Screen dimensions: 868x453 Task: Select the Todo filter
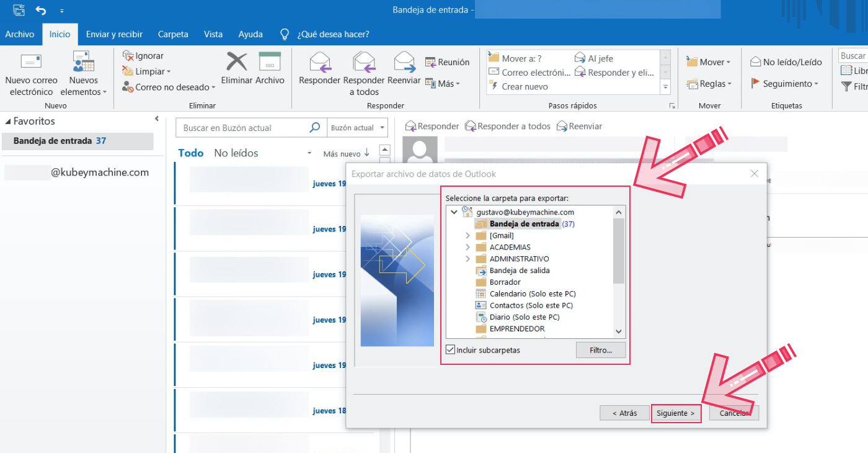click(x=191, y=153)
